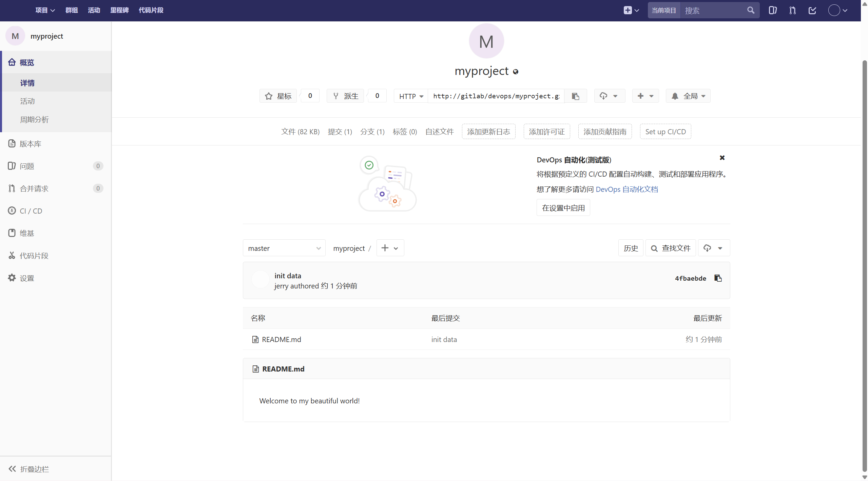
Task: Go to Activity (活动) in top menu
Action: pos(94,10)
